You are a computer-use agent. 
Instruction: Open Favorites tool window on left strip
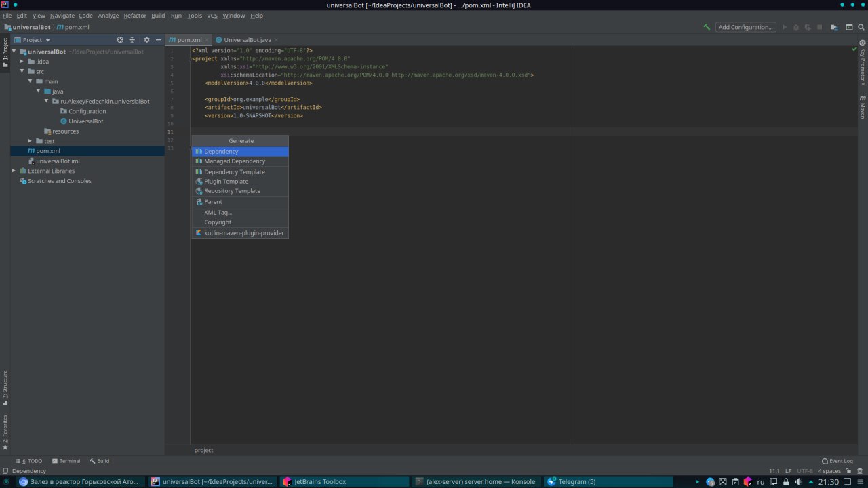point(5,432)
